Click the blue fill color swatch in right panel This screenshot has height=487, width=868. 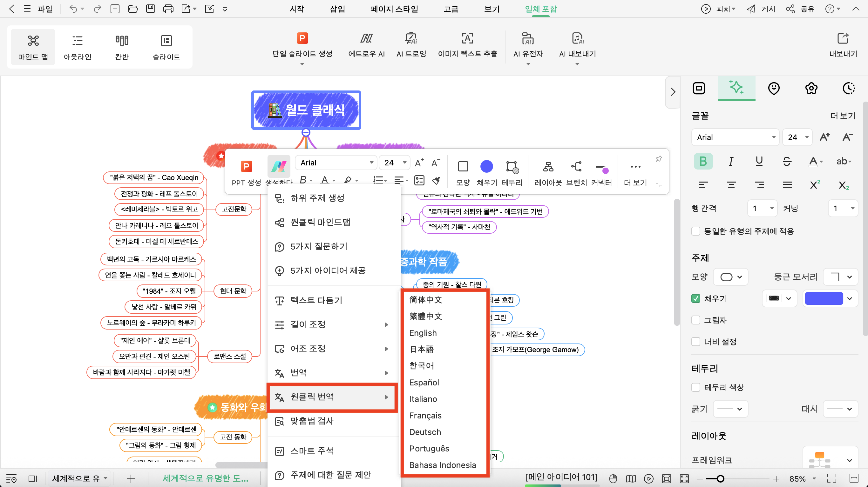[x=824, y=298]
